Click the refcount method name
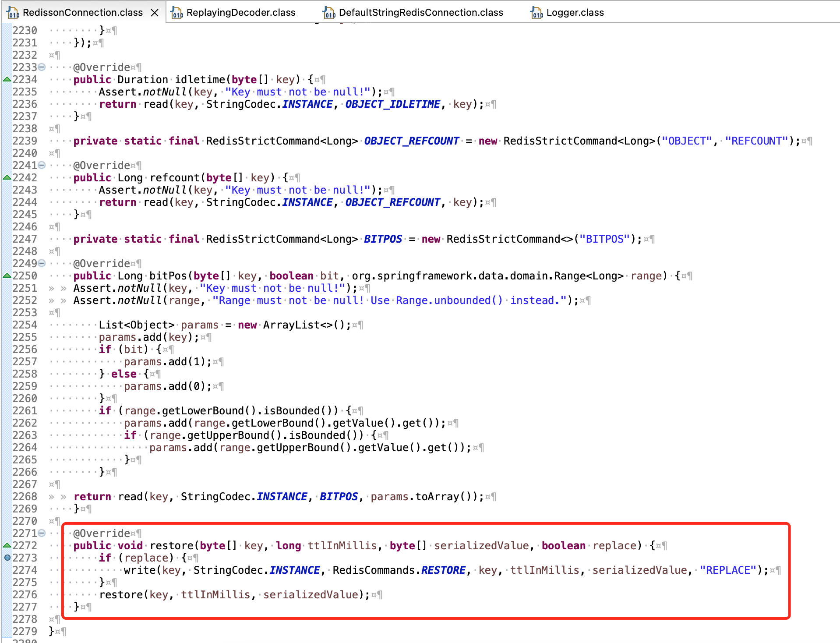Image resolution: width=840 pixels, height=643 pixels. 175,178
